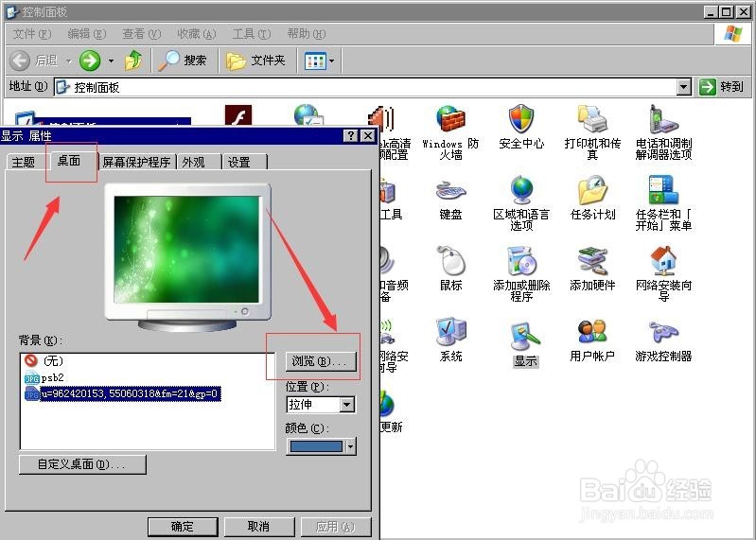Image resolution: width=756 pixels, height=540 pixels.
Task: Switch to the 屏幕保护程序 tab
Action: (x=137, y=162)
